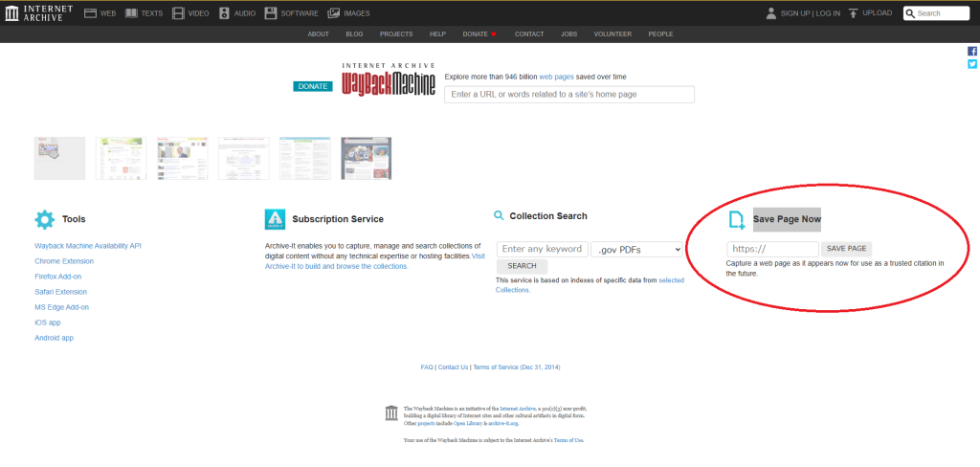Open the second thumbnail with green header
The height and width of the screenshot is (467, 980).
point(122,159)
